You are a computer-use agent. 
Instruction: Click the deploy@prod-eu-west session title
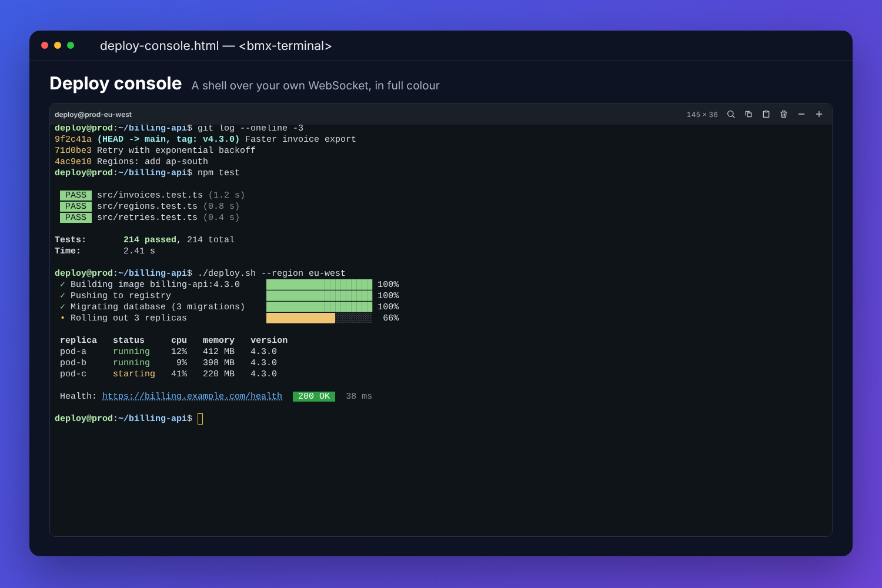(x=93, y=115)
